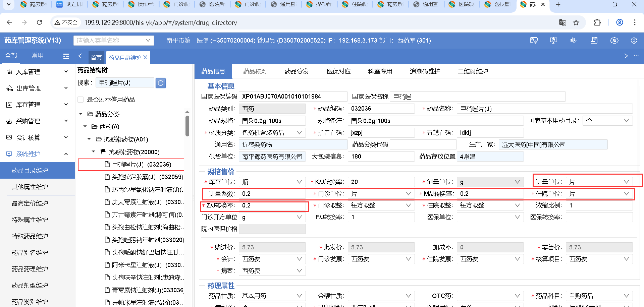644x307 pixels.
Task: Open the menu name search dropdown in header
Action: (x=114, y=41)
